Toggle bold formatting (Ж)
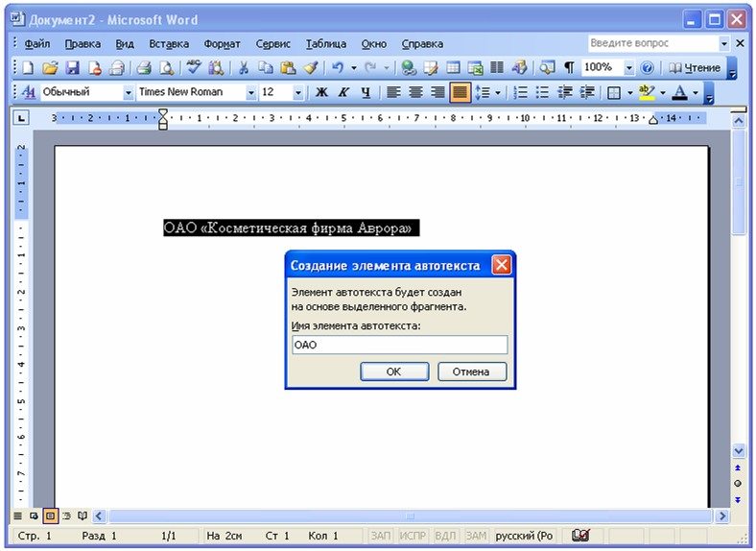Viewport: 756px width, 551px height. 321,91
